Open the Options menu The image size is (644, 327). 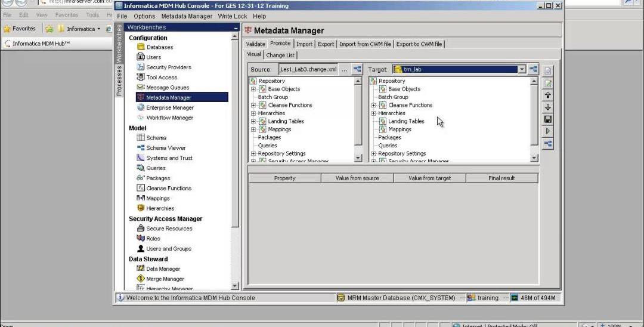click(144, 16)
